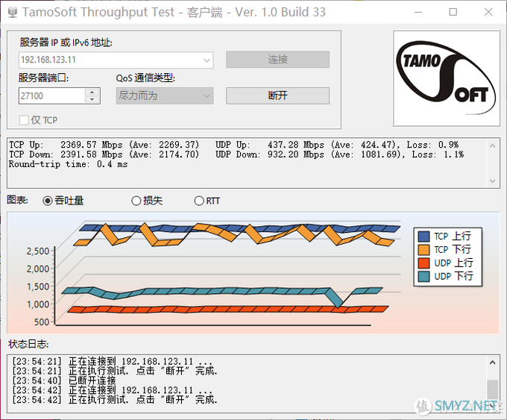
Task: Minimize the Throughput Test window
Action: click(418, 12)
